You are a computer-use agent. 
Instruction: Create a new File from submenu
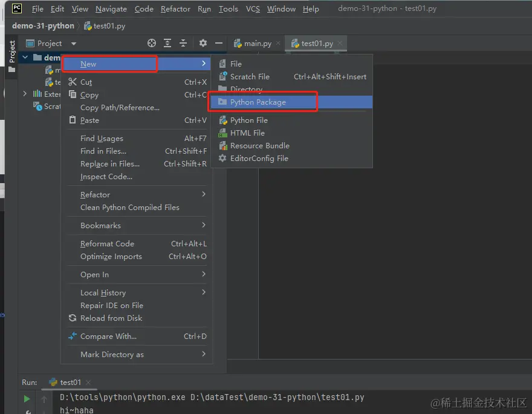[x=292, y=64]
